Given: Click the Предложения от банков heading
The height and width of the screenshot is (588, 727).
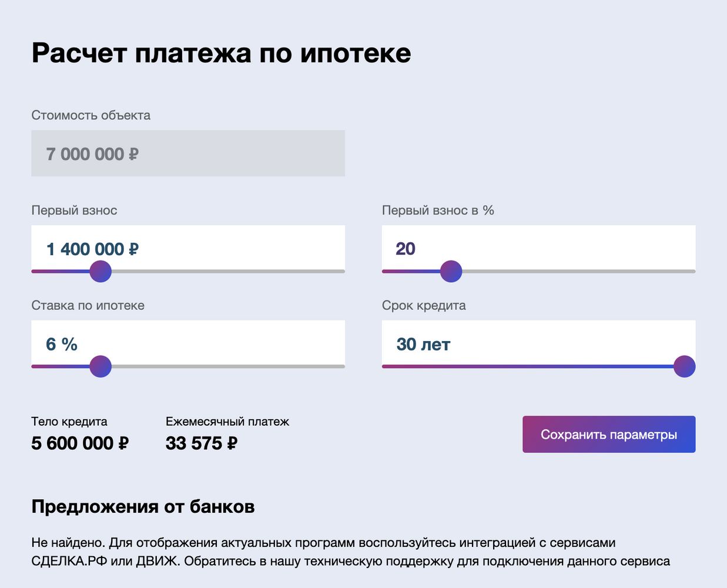Looking at the screenshot, I should pyautogui.click(x=143, y=506).
